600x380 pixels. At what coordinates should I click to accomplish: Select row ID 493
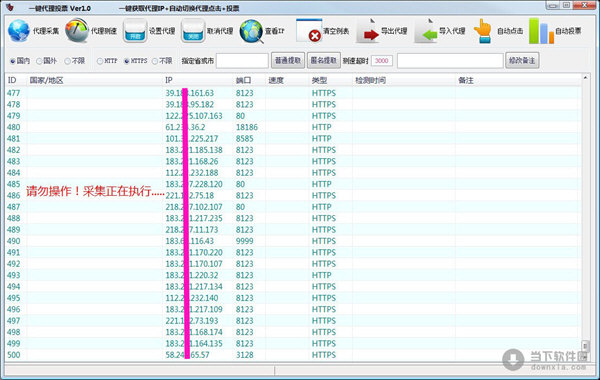point(13,275)
